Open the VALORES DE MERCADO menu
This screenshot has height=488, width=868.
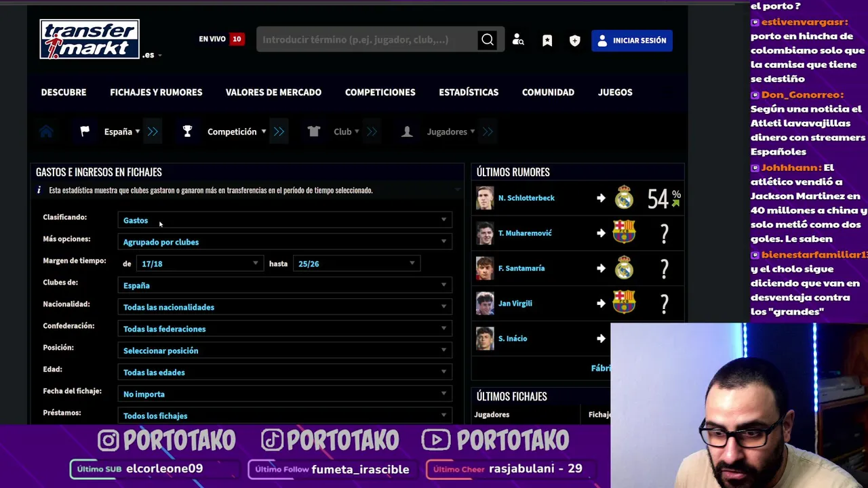[x=273, y=92]
